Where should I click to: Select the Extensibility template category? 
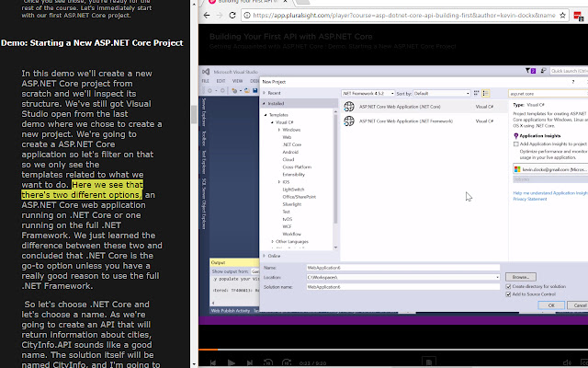point(294,175)
